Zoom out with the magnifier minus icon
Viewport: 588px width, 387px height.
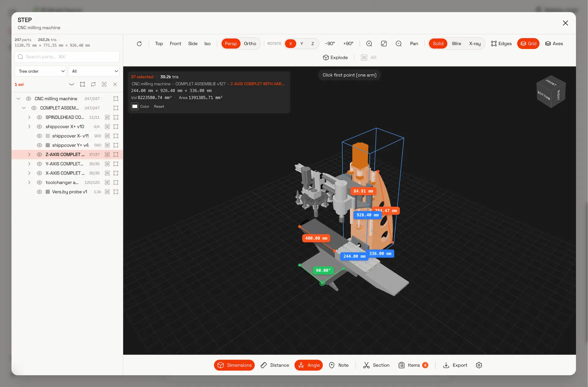[x=398, y=43]
